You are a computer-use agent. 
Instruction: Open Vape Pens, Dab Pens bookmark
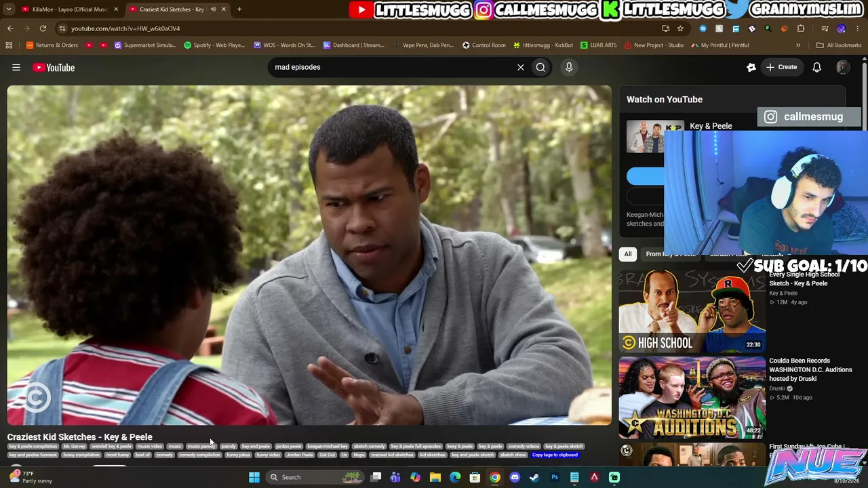(x=424, y=45)
